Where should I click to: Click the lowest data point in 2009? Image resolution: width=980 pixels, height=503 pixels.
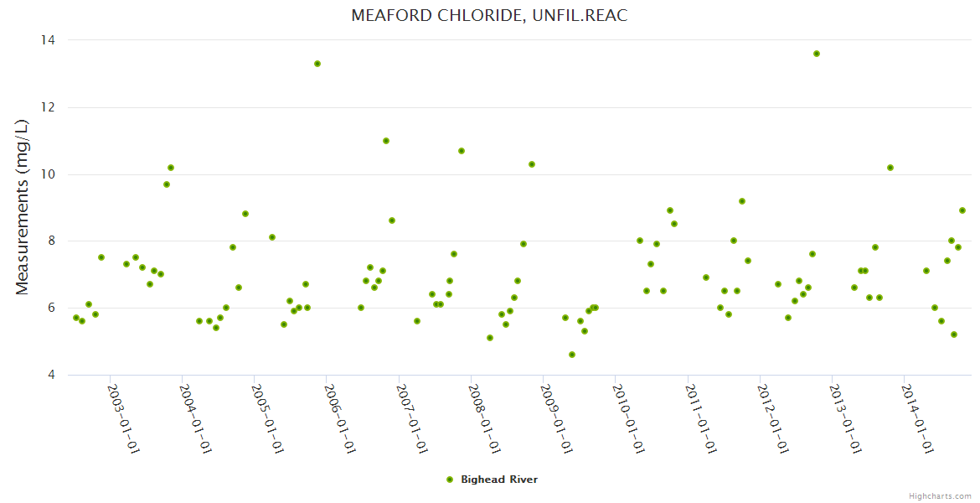pyautogui.click(x=572, y=355)
